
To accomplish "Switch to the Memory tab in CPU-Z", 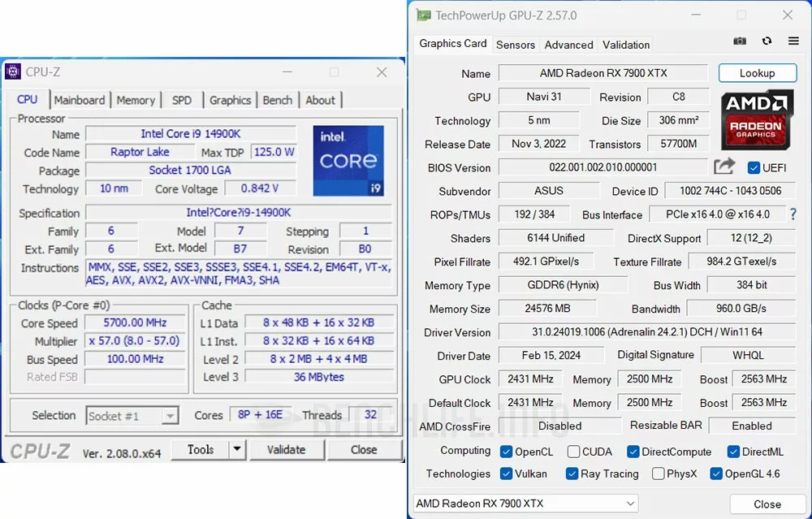I will pos(136,100).
